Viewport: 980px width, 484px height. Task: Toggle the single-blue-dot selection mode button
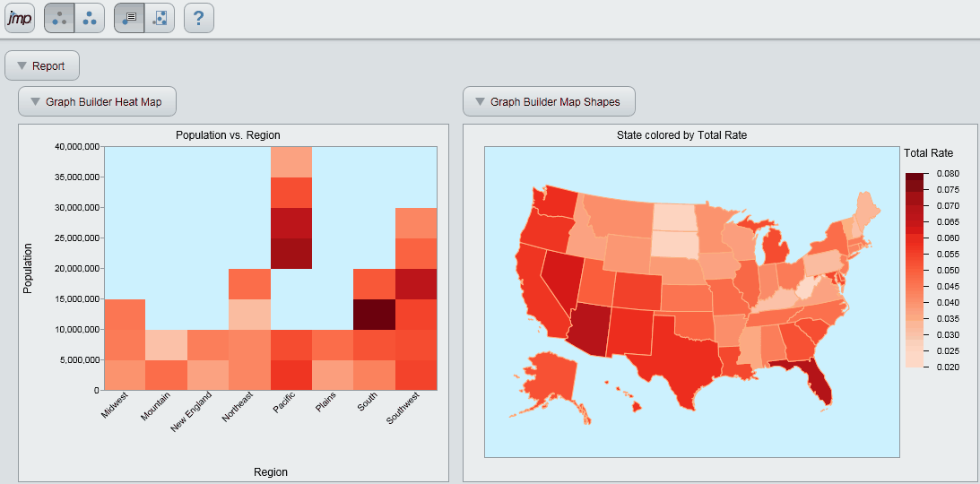59,18
